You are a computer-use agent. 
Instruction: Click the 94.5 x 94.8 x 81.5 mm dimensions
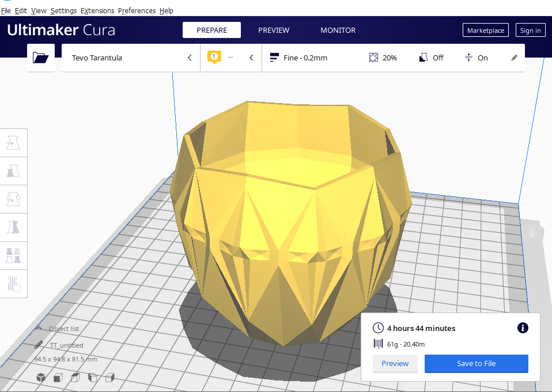66,359
